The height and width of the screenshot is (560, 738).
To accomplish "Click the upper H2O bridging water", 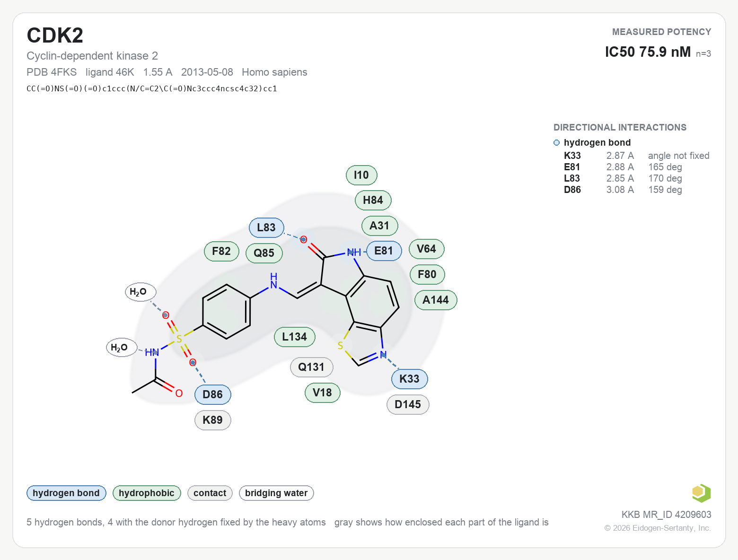I will click(x=141, y=292).
